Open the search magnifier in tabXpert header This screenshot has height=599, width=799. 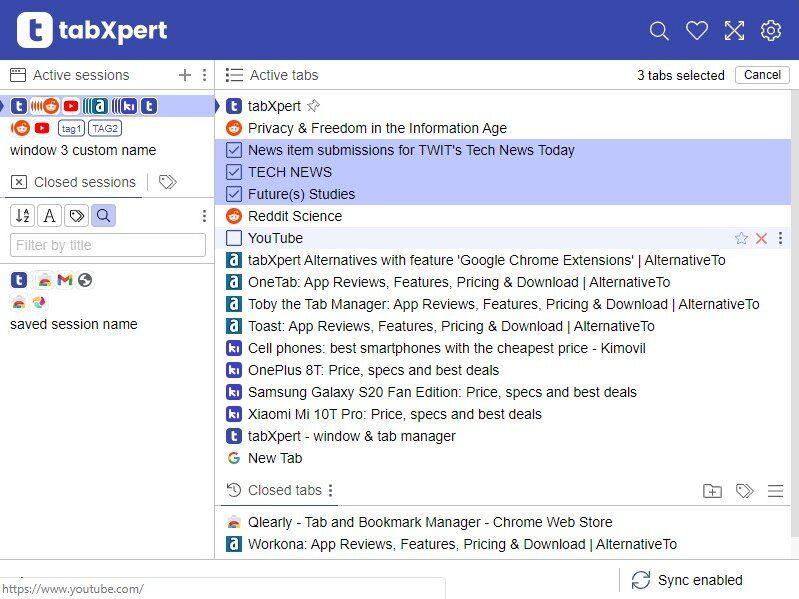658,31
